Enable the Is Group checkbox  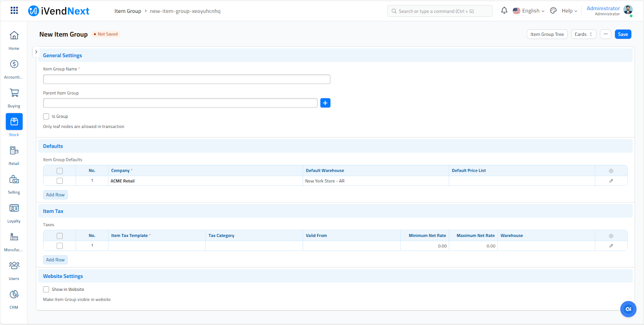coord(46,117)
